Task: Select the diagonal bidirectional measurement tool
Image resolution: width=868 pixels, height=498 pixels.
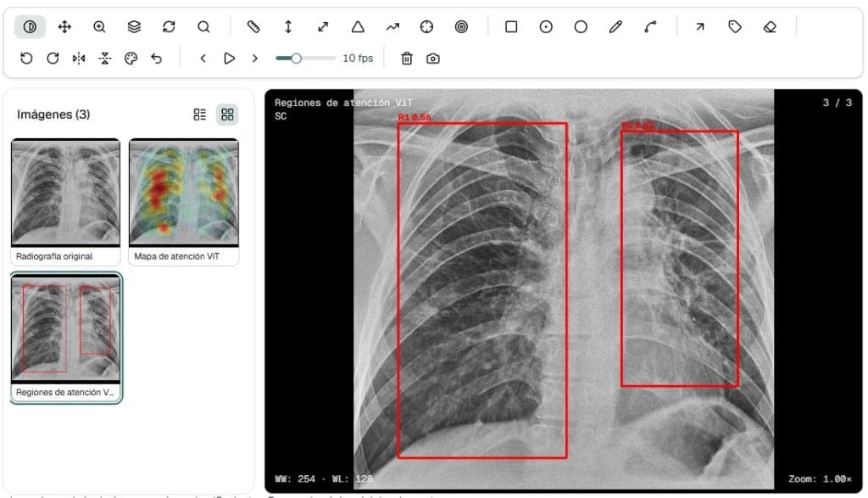Action: pos(323,26)
